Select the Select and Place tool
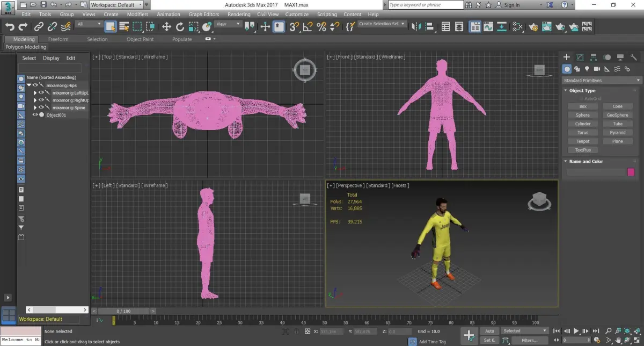The height and width of the screenshot is (346, 644). 207,26
